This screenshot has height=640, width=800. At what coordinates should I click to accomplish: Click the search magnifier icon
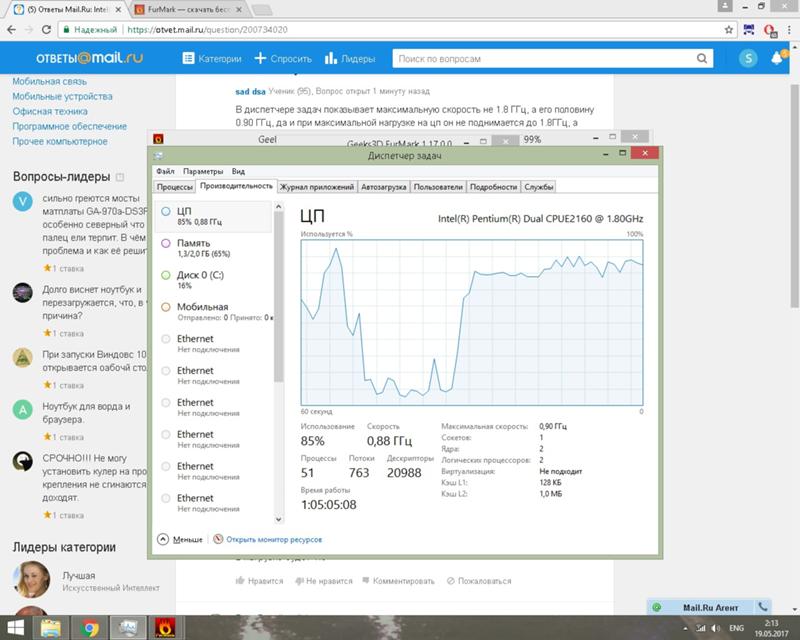[702, 59]
